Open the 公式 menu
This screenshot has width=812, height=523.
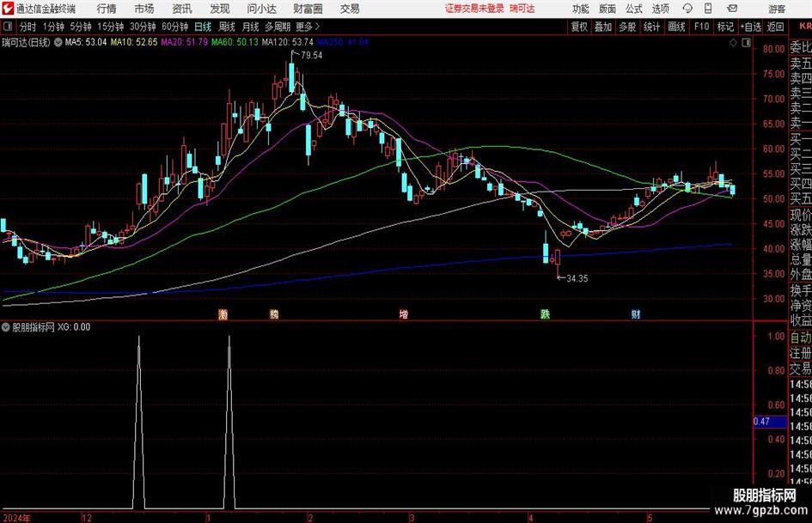[634, 9]
